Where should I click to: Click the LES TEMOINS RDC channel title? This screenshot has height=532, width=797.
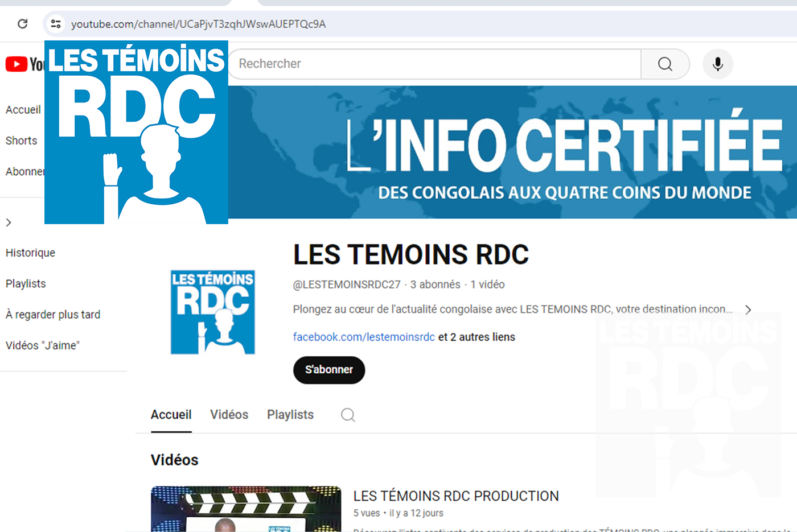[x=411, y=254]
